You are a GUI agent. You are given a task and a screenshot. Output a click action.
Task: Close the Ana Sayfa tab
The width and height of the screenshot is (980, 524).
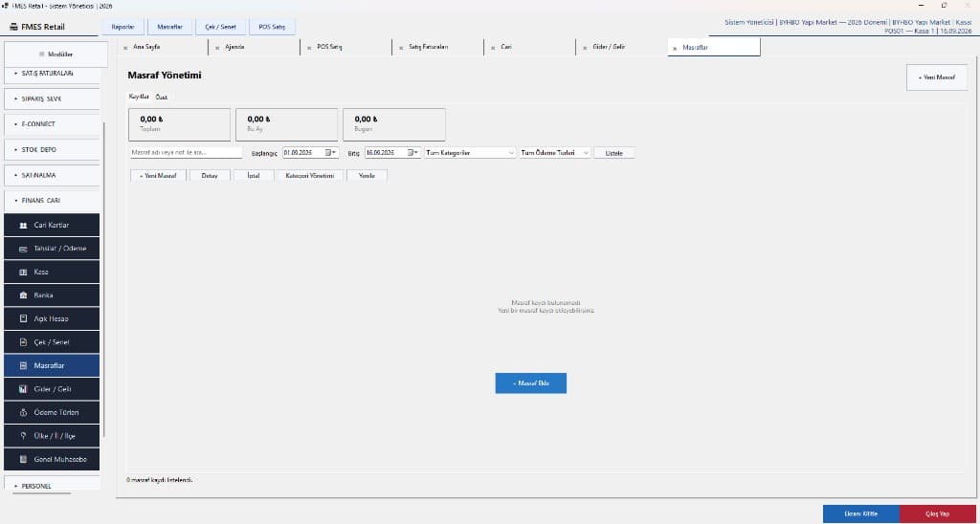tap(125, 48)
